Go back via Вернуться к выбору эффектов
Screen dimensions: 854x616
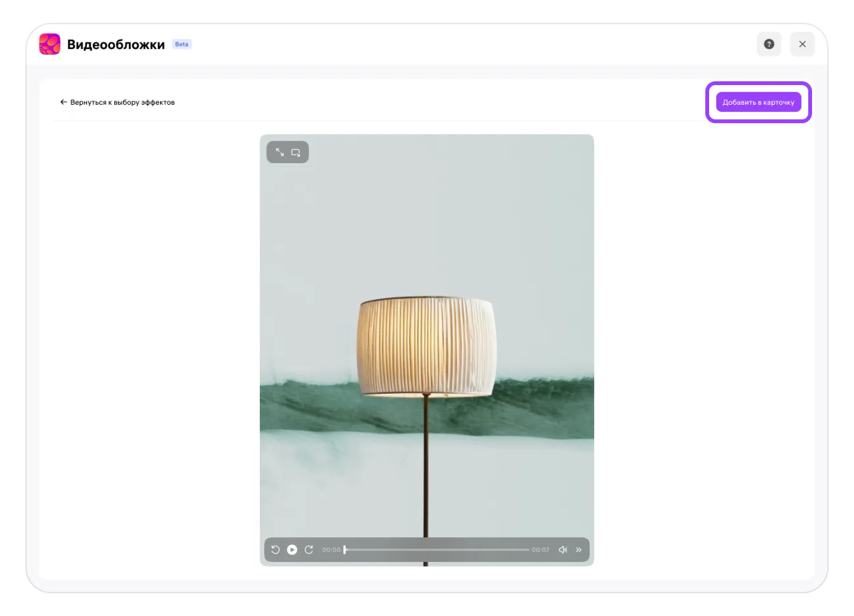pos(122,102)
